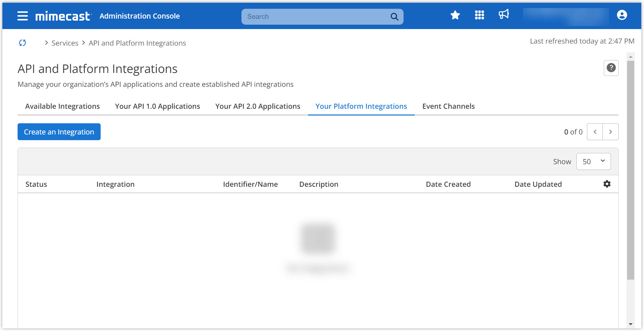Open the Services breadcrumb link

point(65,43)
